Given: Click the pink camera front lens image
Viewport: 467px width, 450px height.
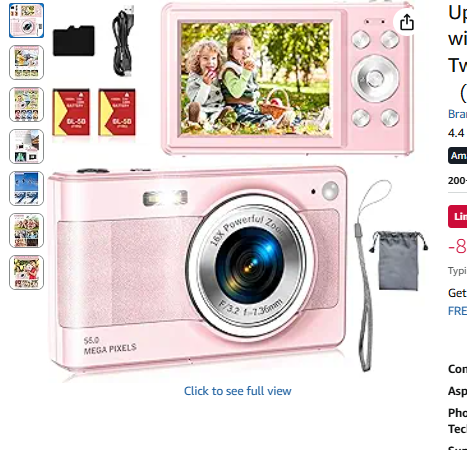Looking at the screenshot, I should tap(250, 263).
